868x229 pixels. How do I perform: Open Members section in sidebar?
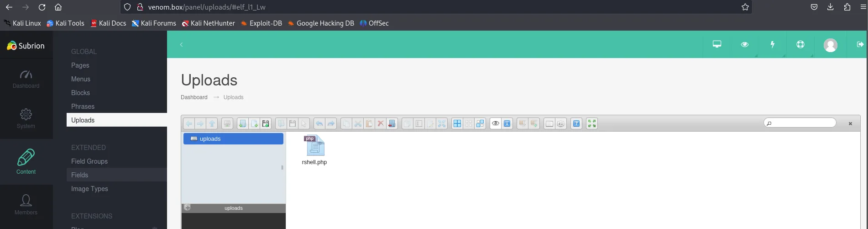click(26, 205)
